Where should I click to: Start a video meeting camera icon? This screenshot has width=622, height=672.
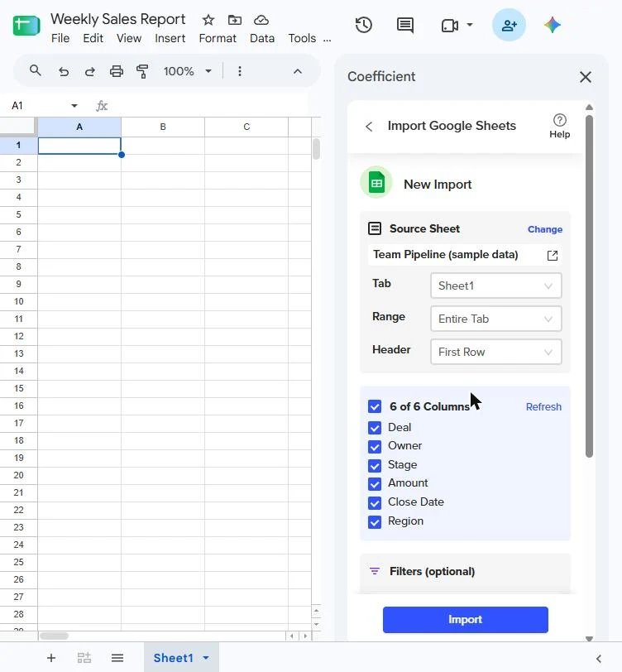(x=450, y=26)
